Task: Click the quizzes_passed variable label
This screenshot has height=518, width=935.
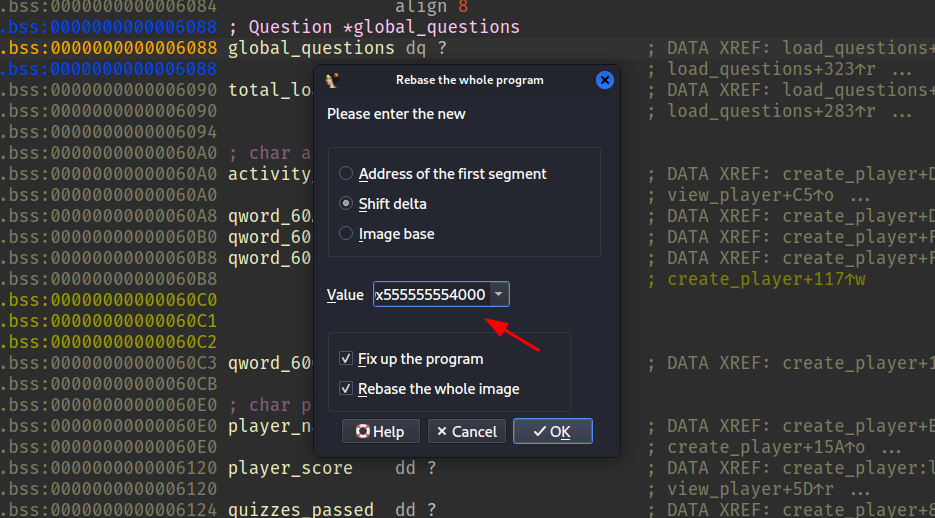Action: (x=300, y=510)
